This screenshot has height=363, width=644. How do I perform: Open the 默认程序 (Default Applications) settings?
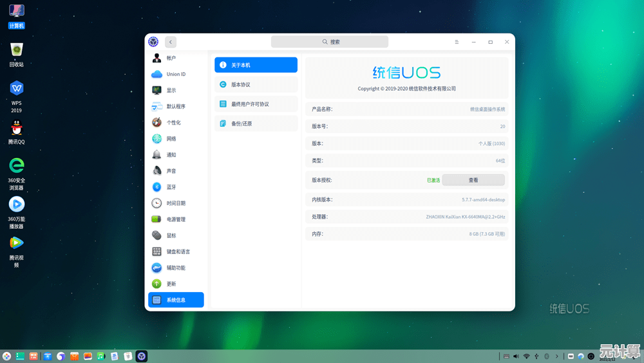pyautogui.click(x=176, y=106)
